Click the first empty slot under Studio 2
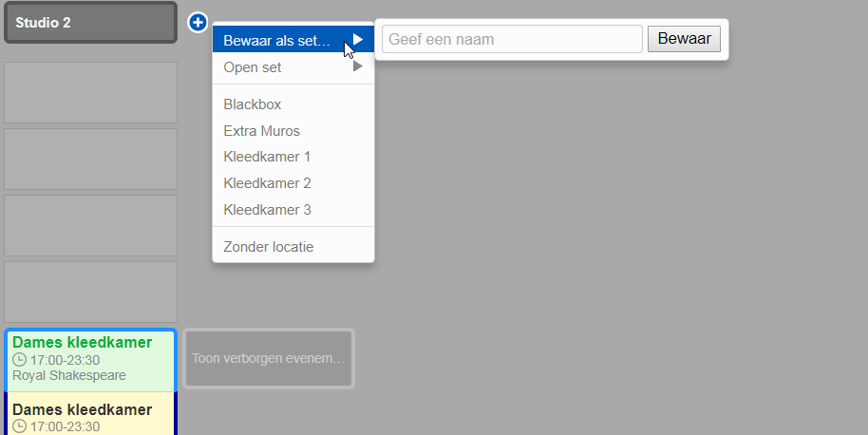868x435 pixels. (x=90, y=92)
